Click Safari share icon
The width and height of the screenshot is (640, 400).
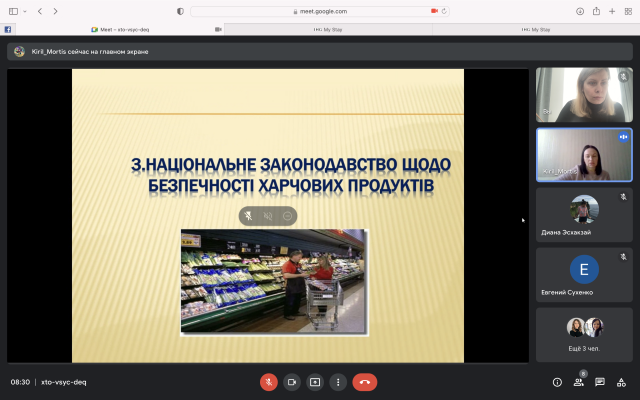click(595, 11)
